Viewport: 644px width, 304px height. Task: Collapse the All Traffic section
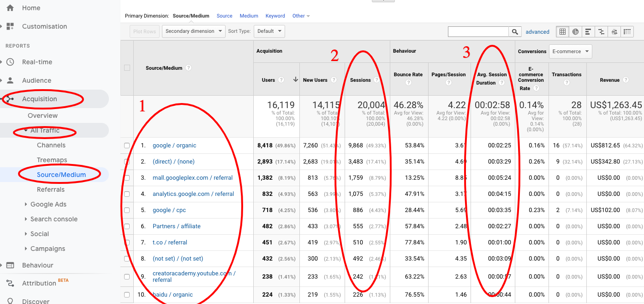(26, 131)
